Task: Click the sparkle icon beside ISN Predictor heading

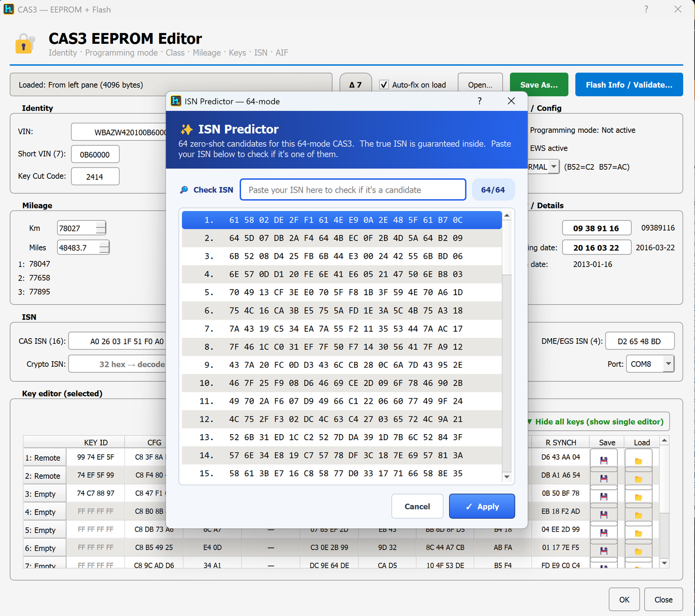Action: [x=187, y=129]
